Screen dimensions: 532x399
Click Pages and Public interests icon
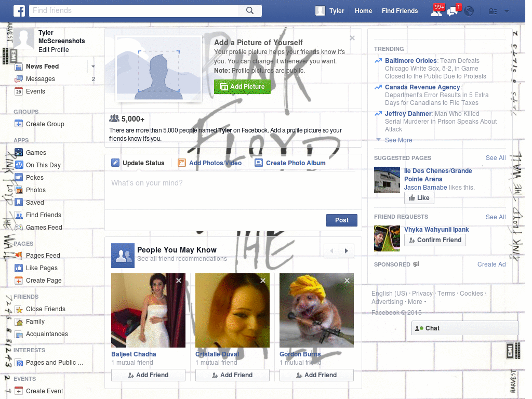[x=19, y=363]
